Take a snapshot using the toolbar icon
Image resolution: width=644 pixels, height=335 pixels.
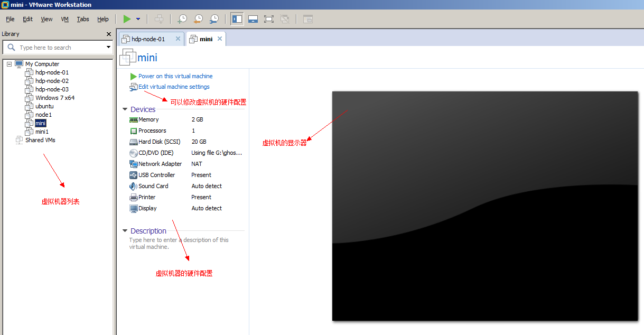(x=182, y=19)
